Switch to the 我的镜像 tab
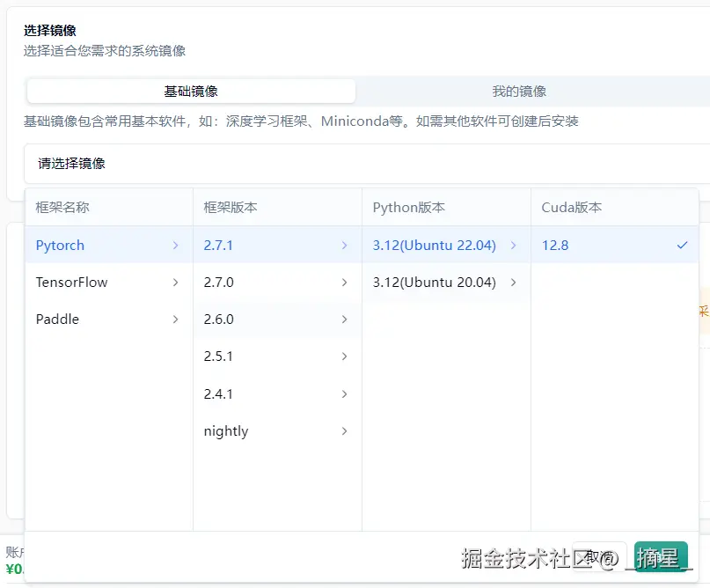 click(519, 92)
